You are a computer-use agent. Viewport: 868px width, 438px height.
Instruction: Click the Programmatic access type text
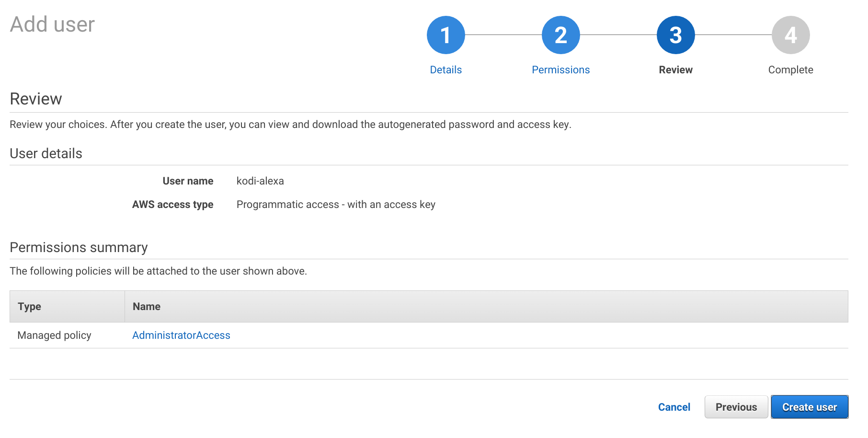(335, 205)
